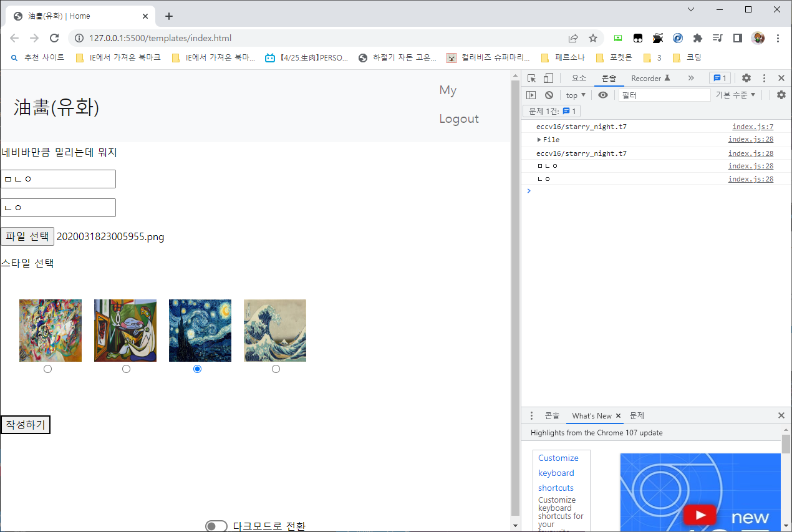Open the Chrome extensions puzzle icon

click(698, 38)
